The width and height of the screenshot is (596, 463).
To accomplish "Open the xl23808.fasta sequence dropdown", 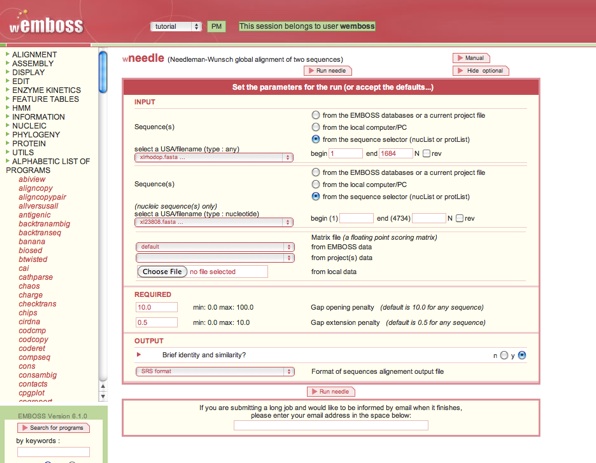I will coord(214,222).
